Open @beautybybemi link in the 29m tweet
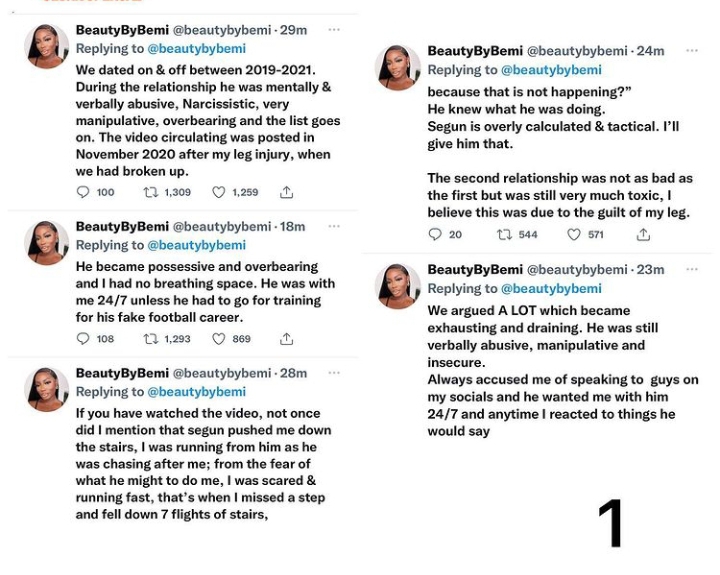 198,49
